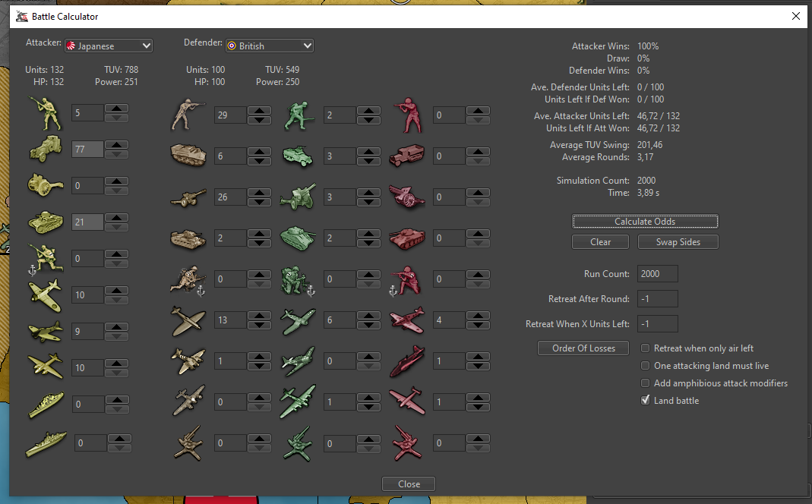The height and width of the screenshot is (504, 812).
Task: Click the red defender infantry icon
Action: [x=408, y=115]
